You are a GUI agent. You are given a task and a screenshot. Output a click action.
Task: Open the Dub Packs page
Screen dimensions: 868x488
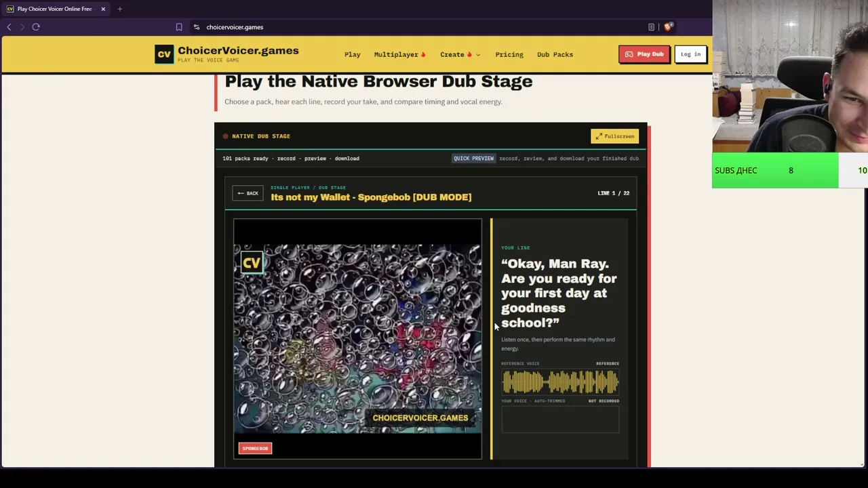pyautogui.click(x=555, y=54)
